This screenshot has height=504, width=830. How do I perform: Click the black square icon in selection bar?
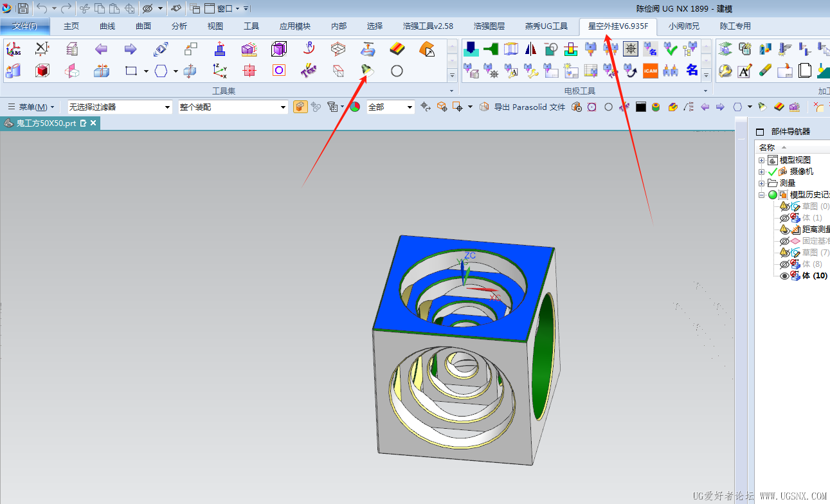click(x=640, y=107)
